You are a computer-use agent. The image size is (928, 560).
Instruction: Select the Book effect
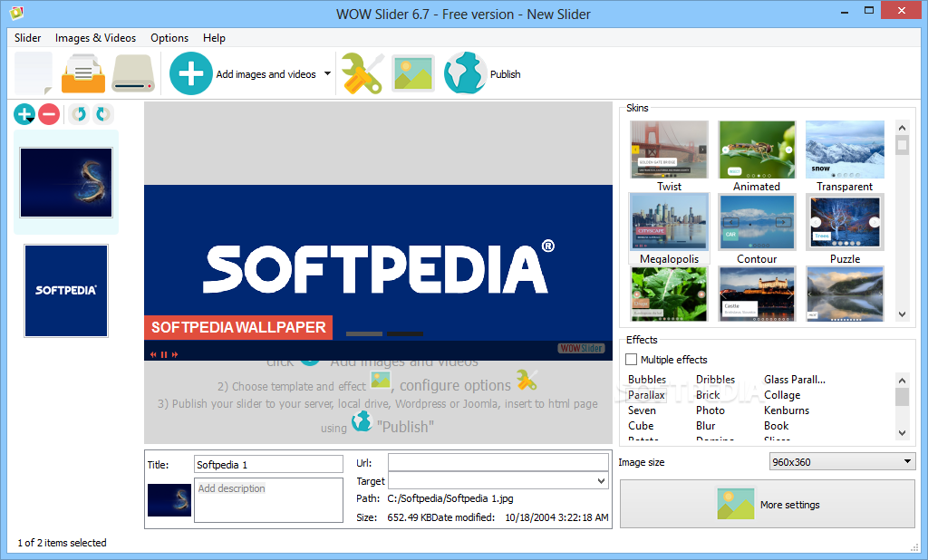(776, 426)
